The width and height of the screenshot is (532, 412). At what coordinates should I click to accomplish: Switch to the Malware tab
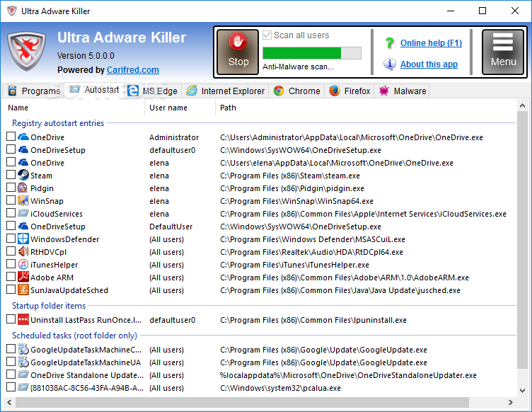[x=402, y=91]
